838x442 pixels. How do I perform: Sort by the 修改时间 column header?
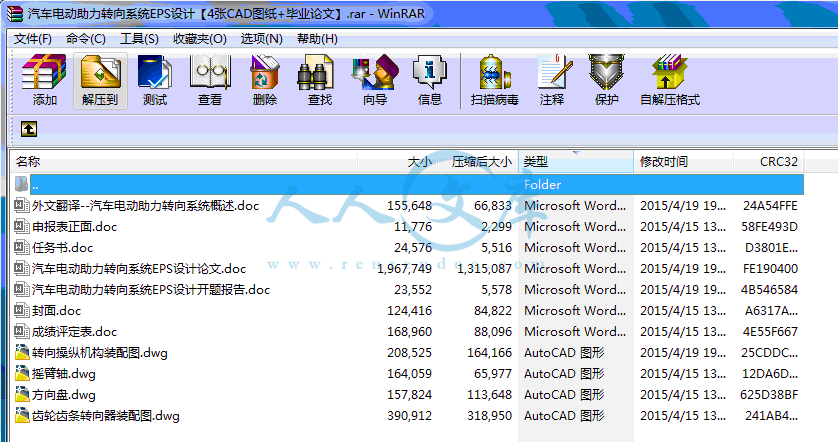(x=684, y=161)
